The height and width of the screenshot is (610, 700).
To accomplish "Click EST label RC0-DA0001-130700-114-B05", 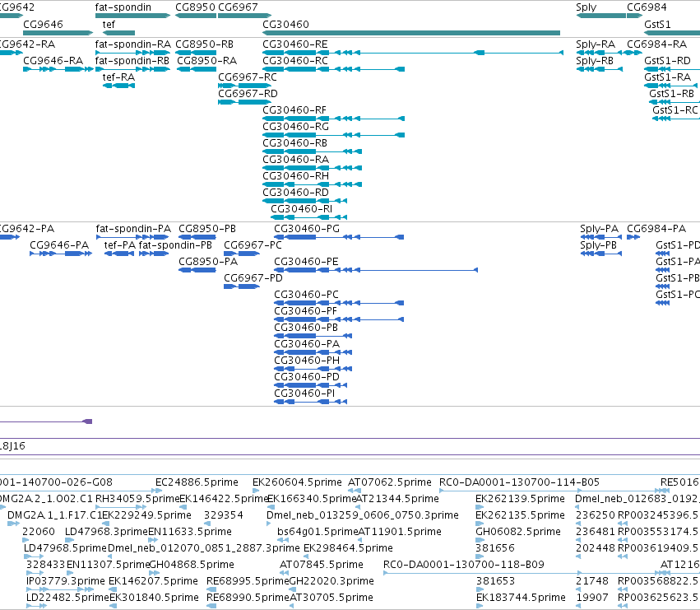I will pos(519,482).
